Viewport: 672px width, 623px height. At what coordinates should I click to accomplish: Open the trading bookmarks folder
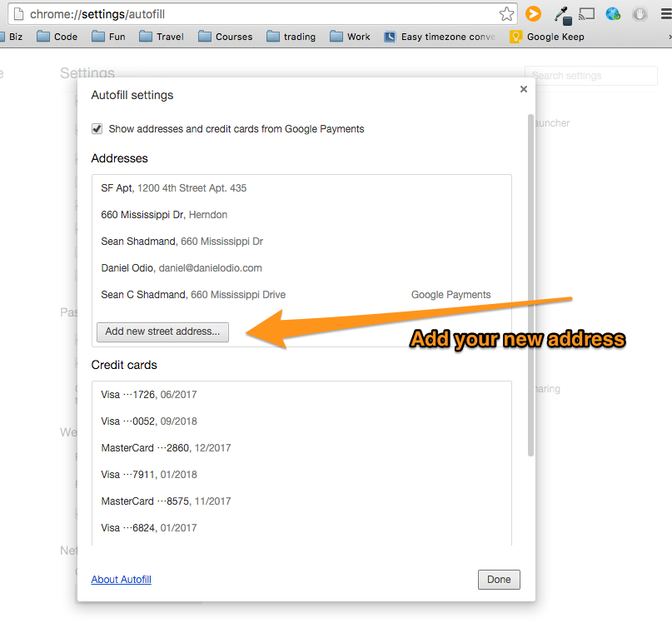(x=291, y=37)
